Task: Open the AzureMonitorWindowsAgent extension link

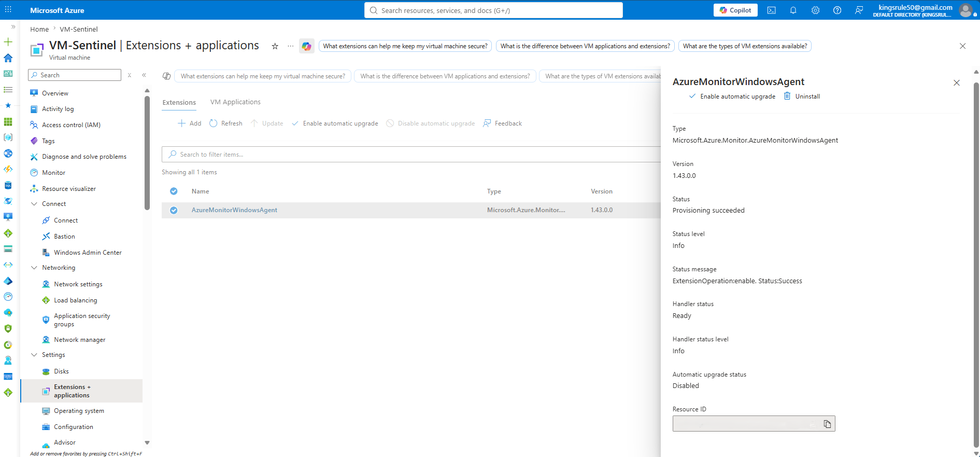Action: click(234, 210)
